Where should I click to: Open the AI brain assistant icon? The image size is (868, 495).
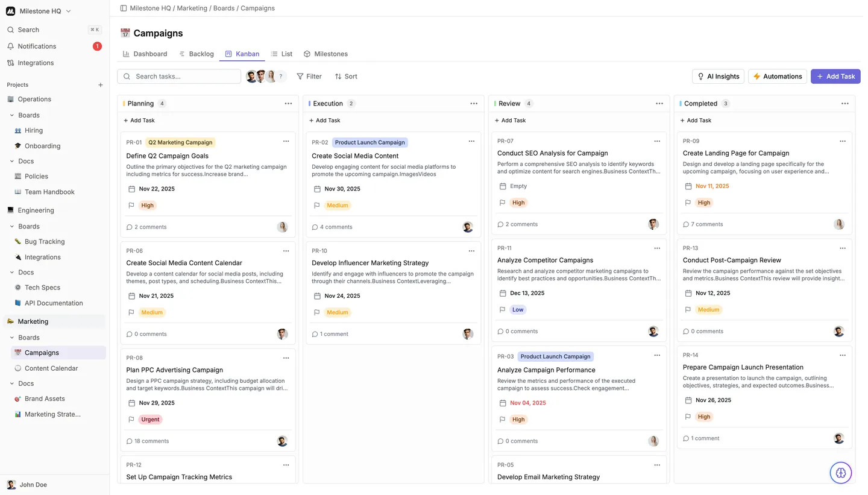[x=841, y=473]
